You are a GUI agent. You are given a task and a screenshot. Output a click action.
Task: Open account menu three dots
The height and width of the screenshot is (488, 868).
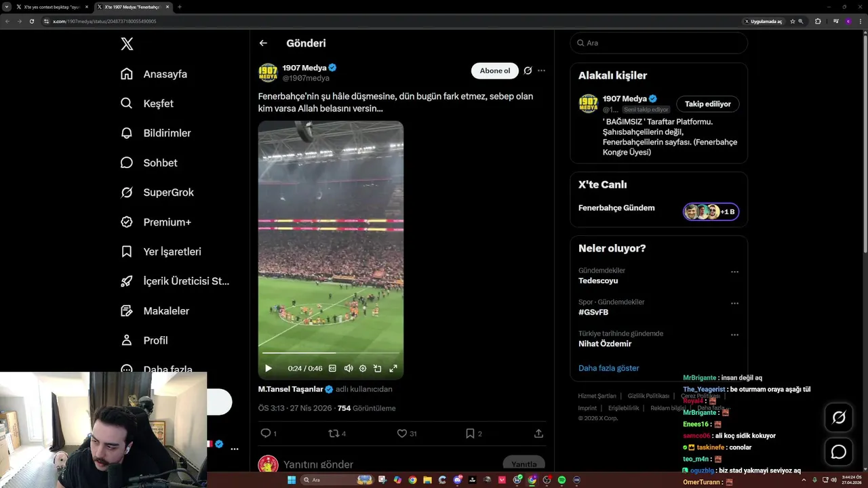click(235, 449)
